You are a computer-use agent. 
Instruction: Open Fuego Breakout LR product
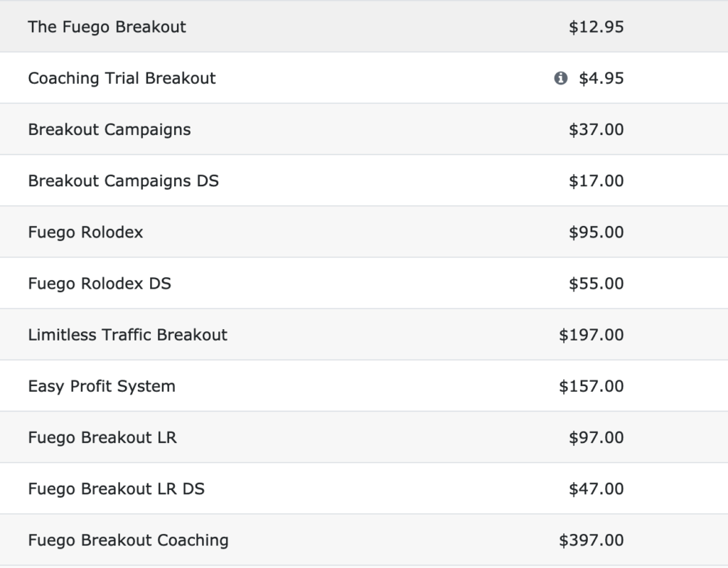(102, 437)
